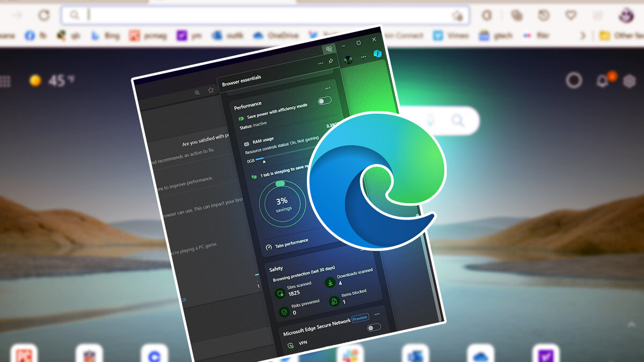Click the Browser essentials title

[241, 80]
